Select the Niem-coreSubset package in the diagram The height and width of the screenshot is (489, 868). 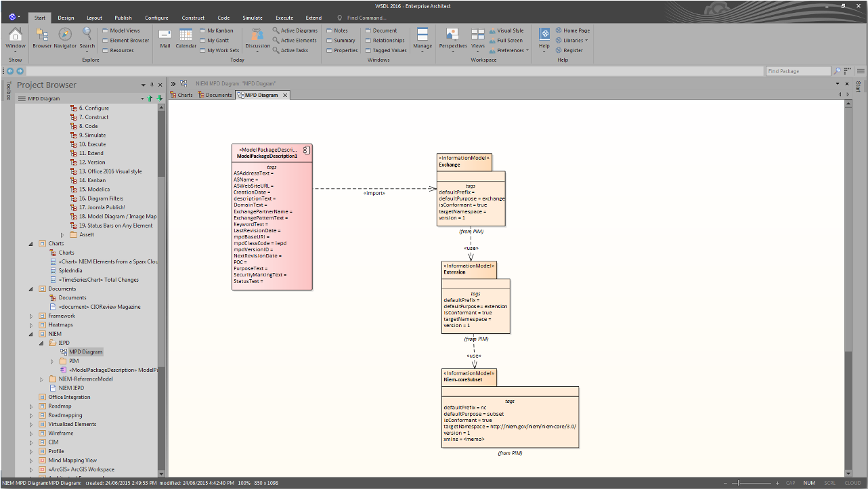511,407
